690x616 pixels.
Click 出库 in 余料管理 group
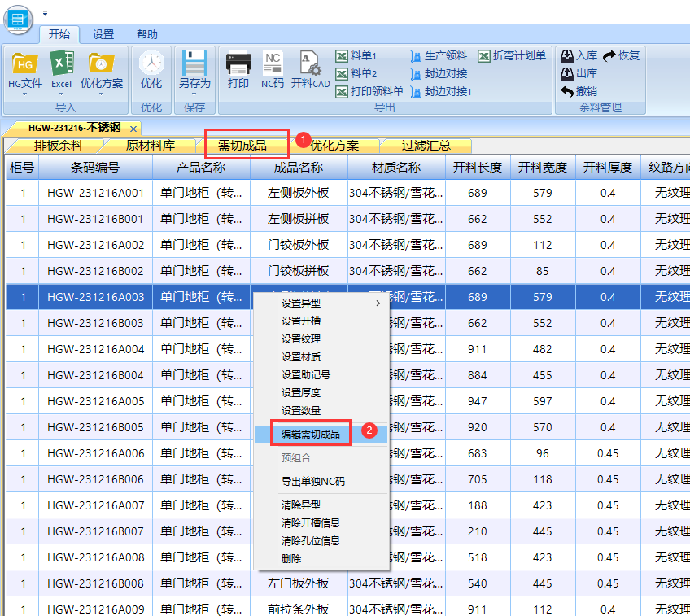click(x=579, y=73)
